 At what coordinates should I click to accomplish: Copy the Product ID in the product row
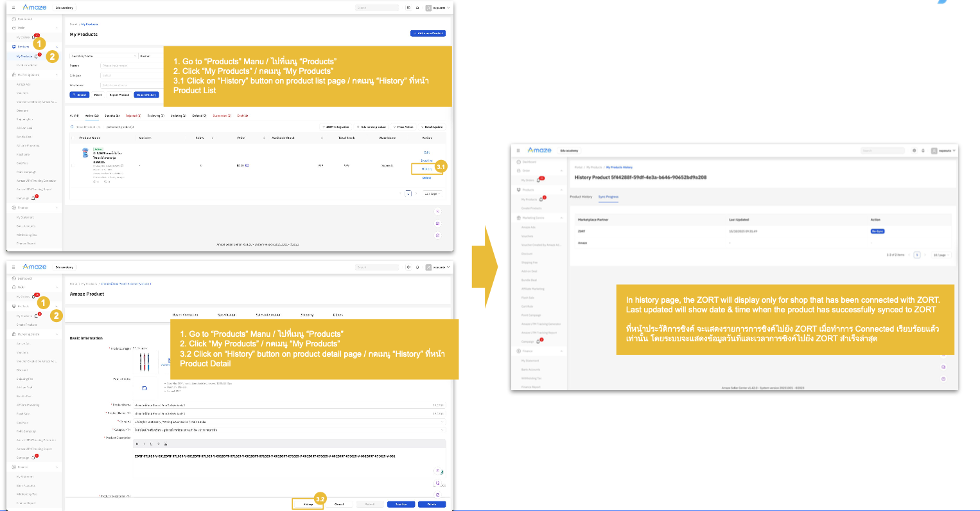[x=122, y=166]
